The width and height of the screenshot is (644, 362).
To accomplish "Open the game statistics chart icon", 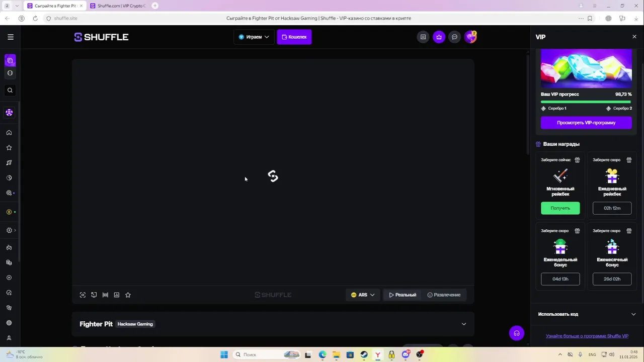I will click(117, 295).
